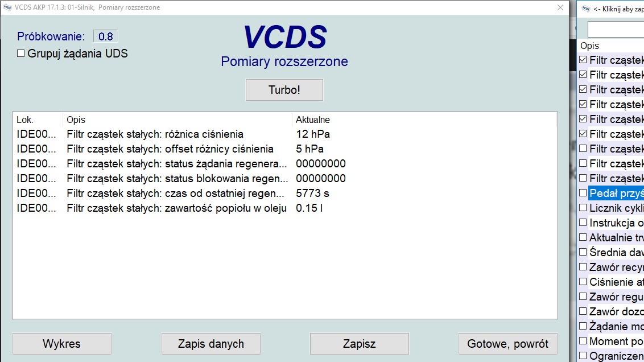Click the search field in right panel
644x362 pixels.
click(x=616, y=29)
